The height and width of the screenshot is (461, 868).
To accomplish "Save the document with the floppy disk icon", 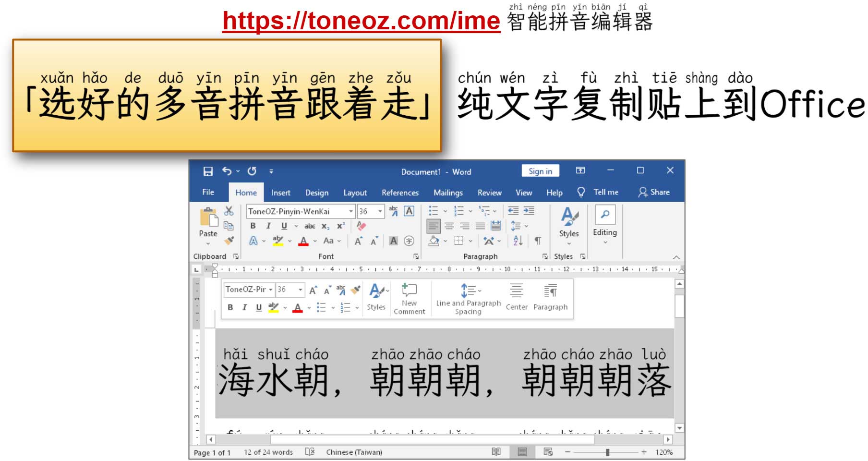I will [208, 171].
